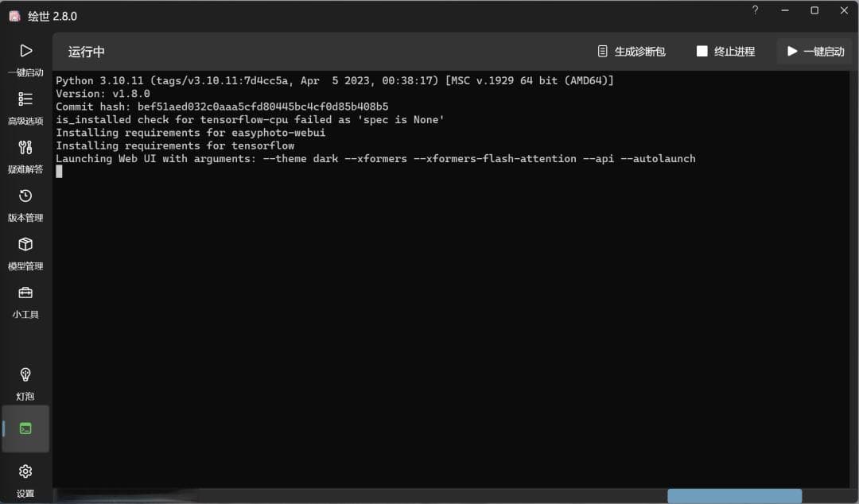Click the 'Launching Web UI with arguments' line
Viewport: 859px width, 504px height.
click(x=375, y=158)
